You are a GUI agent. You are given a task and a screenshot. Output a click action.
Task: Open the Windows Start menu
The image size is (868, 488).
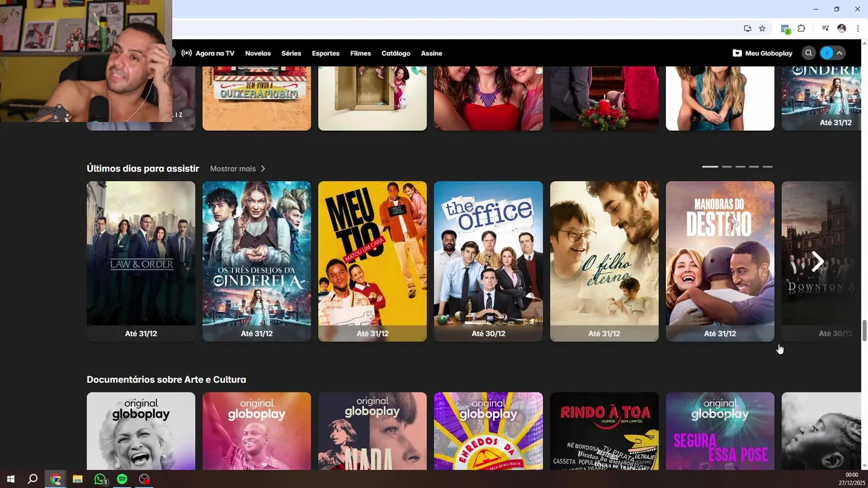pos(11,479)
